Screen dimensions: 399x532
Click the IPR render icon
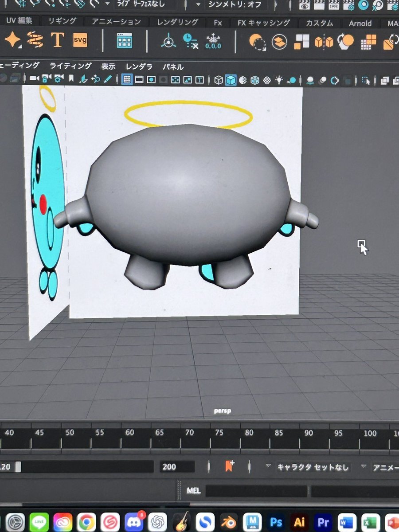[x=334, y=5]
